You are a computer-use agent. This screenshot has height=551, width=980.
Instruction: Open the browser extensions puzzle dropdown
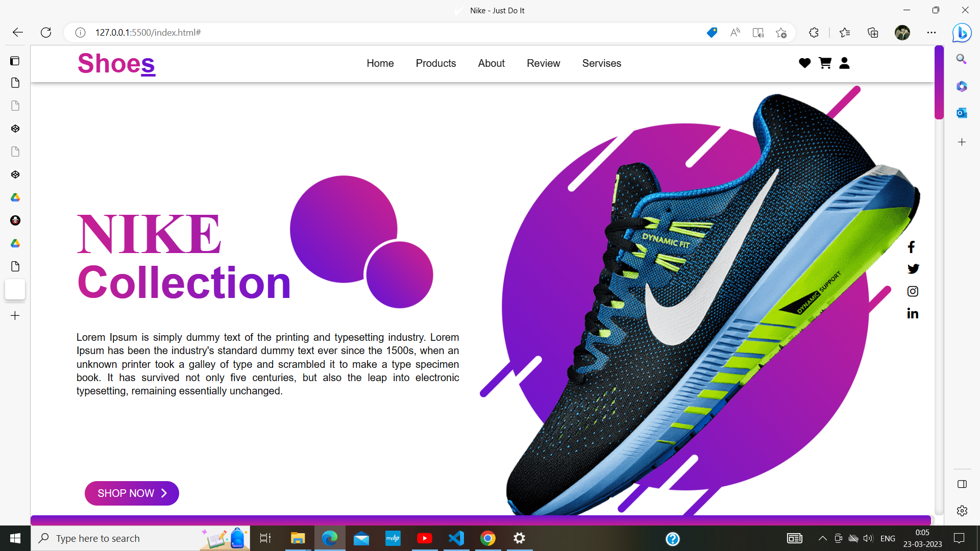pyautogui.click(x=814, y=32)
